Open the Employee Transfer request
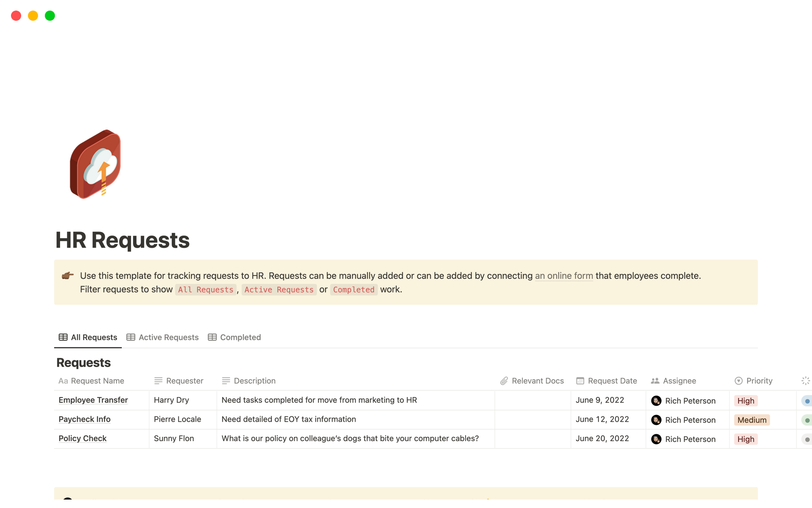 click(93, 400)
